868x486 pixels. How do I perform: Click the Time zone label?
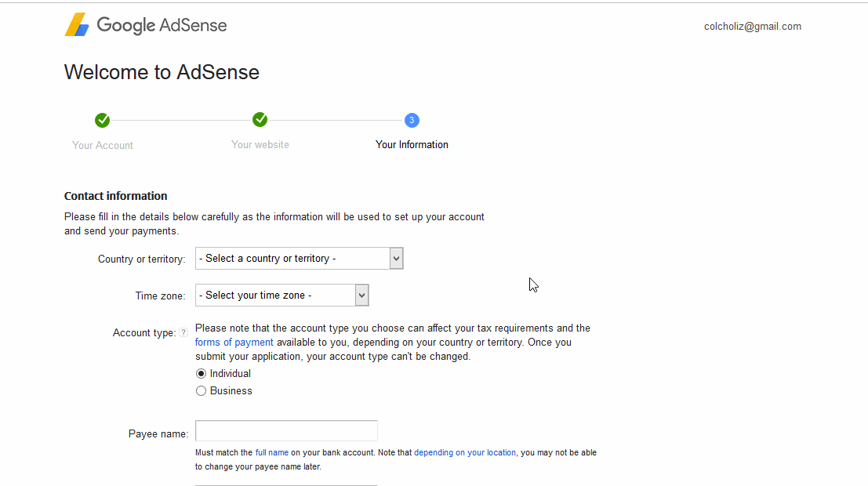point(161,296)
